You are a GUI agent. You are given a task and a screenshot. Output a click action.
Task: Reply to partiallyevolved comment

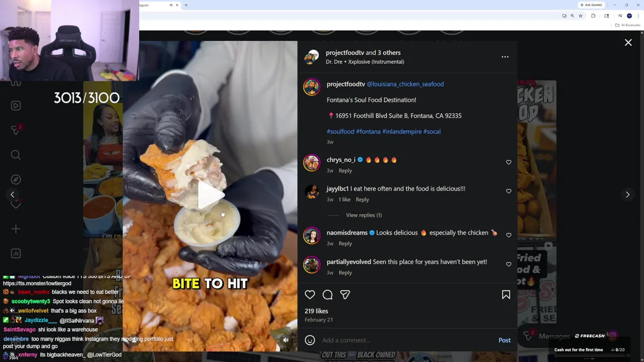tap(345, 273)
